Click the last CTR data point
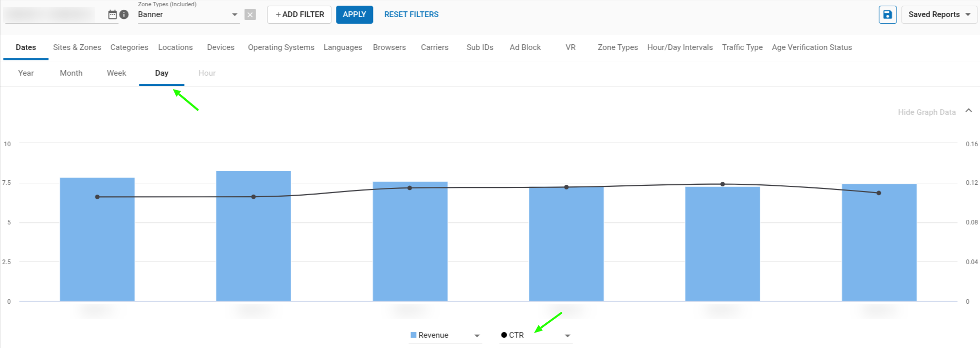Screen dimensions: 980x348 point(879,193)
